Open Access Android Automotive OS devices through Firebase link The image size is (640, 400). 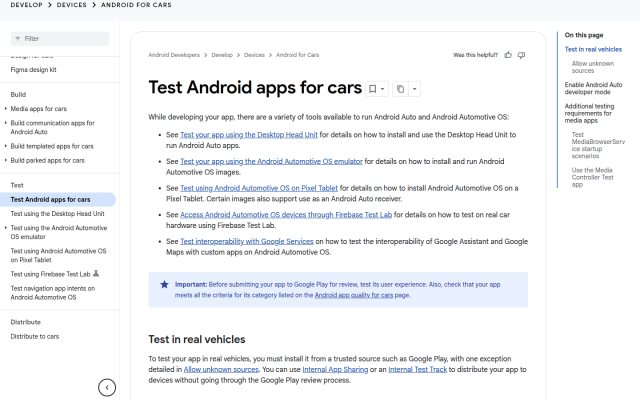[x=286, y=215]
